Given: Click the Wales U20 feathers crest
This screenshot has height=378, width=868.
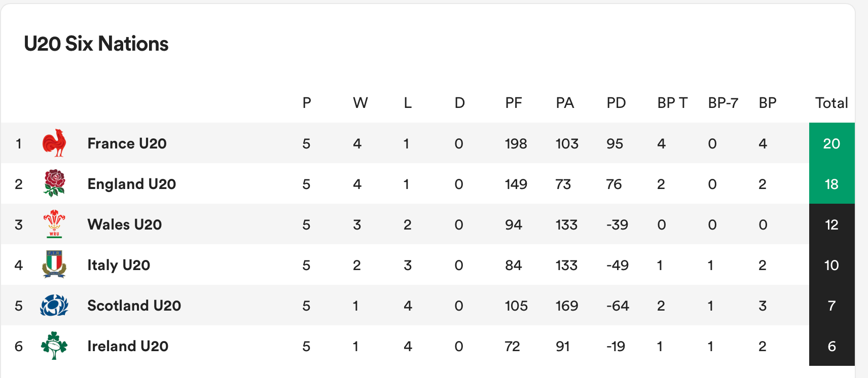Looking at the screenshot, I should point(54,224).
